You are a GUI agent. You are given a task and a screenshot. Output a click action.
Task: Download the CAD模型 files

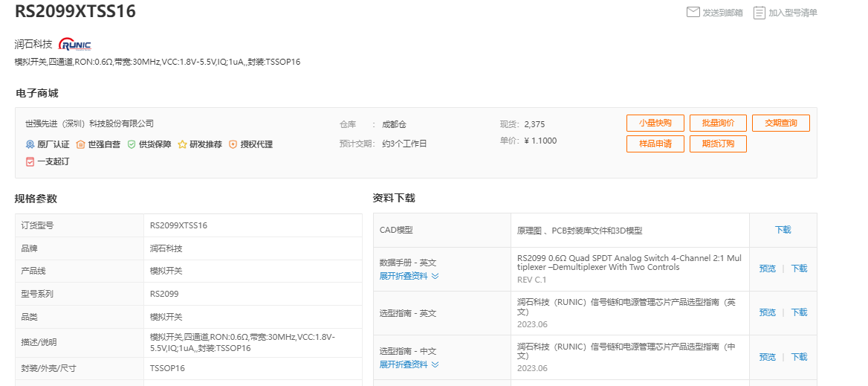pyautogui.click(x=783, y=230)
